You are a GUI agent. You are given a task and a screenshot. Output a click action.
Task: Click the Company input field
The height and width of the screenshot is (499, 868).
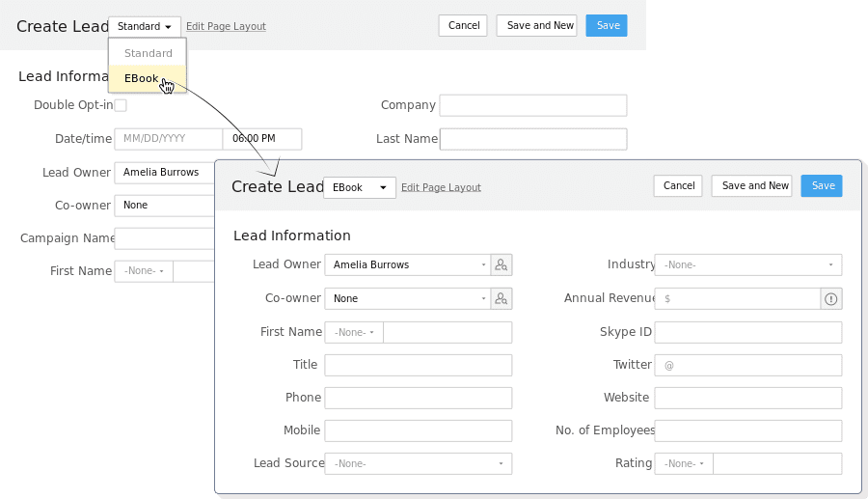pos(533,105)
